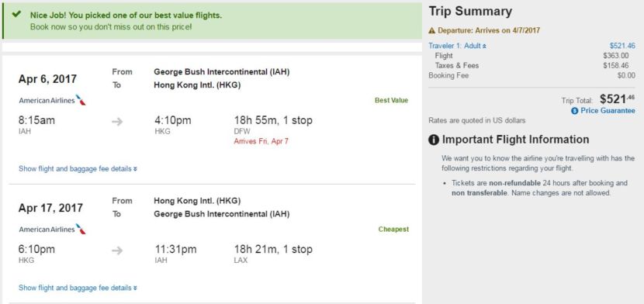This screenshot has width=644, height=304.
Task: Click the Apr 17, 2017 return date
Action: coord(50,208)
